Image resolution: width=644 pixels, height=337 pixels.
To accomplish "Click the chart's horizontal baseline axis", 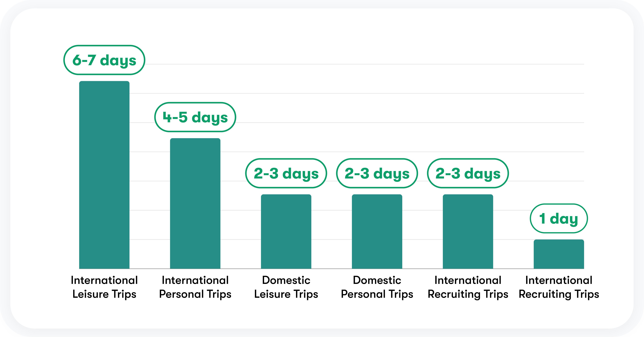I will pyautogui.click(x=332, y=269).
